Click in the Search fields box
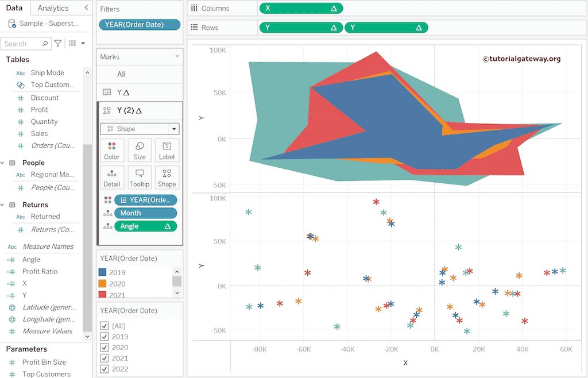The height and width of the screenshot is (378, 588). tap(22, 44)
